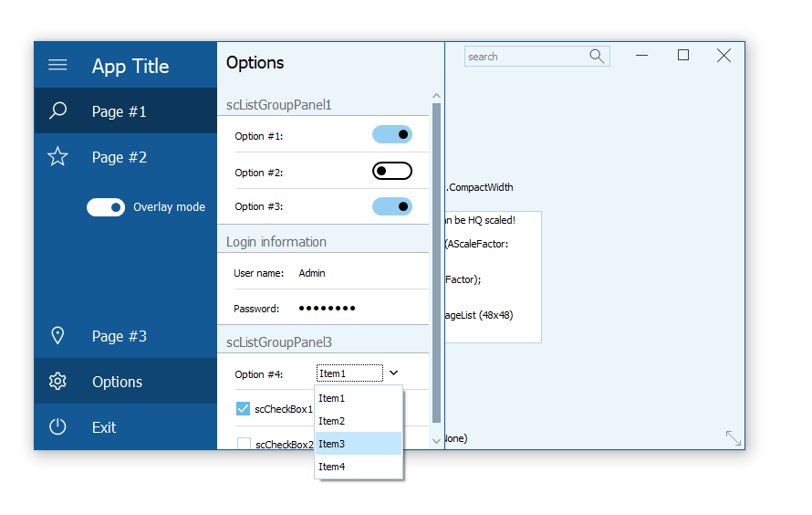Click the search magnifier icon in search box
The width and height of the screenshot is (812, 515).
coord(597,56)
